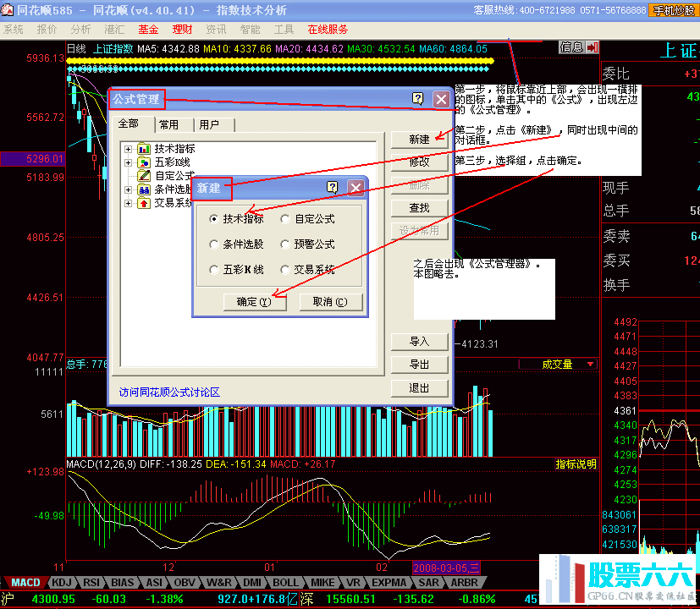Viewport: 700px width, 609px height.
Task: Click the 交易系统 red arrow icon
Action: 143,203
